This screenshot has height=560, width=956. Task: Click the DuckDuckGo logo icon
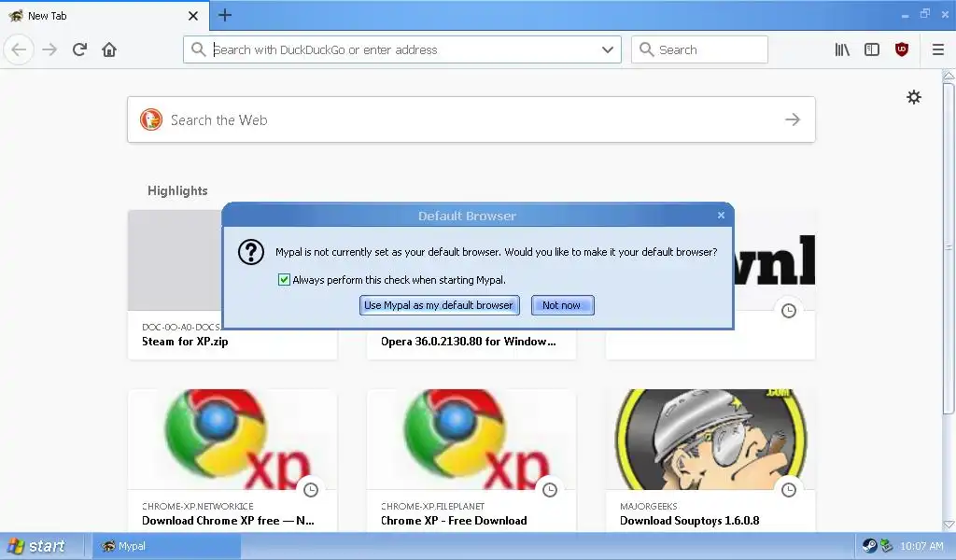point(150,119)
